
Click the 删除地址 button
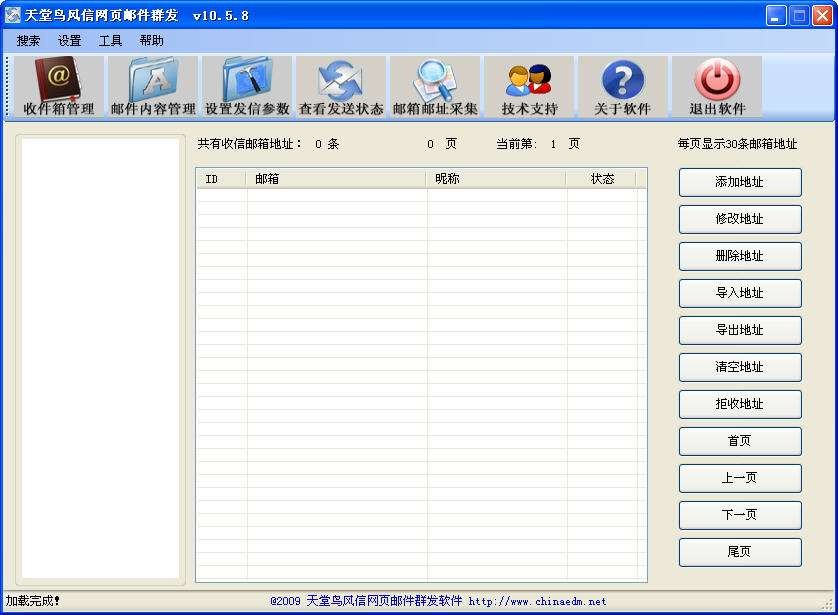(x=740, y=256)
